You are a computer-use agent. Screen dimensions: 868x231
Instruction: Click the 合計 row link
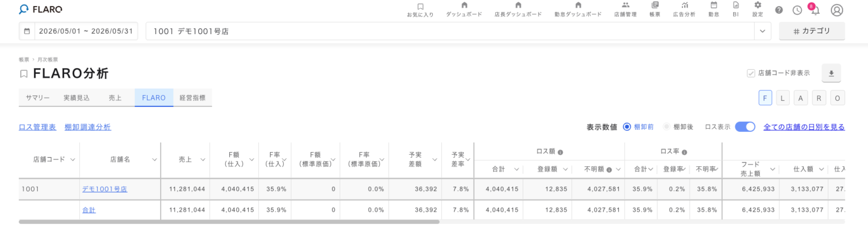[x=89, y=210]
